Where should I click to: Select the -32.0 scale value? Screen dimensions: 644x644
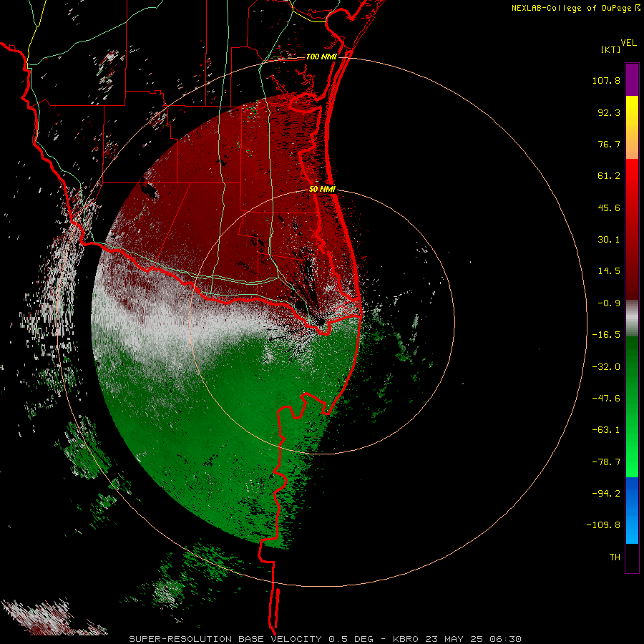click(x=606, y=367)
